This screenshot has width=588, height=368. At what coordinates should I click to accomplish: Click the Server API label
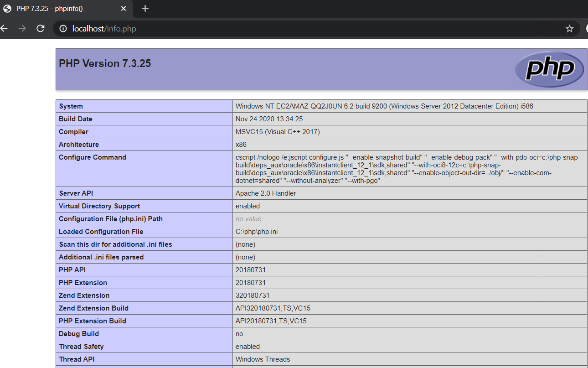(76, 193)
